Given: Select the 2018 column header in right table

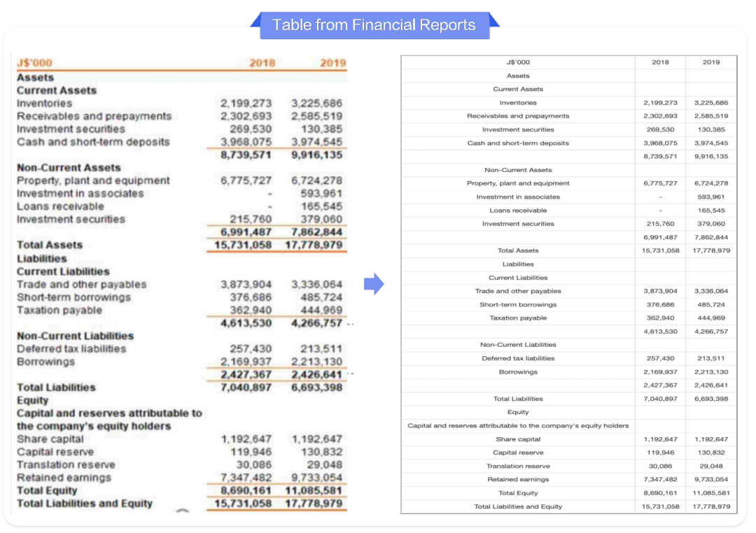Looking at the screenshot, I should [659, 62].
